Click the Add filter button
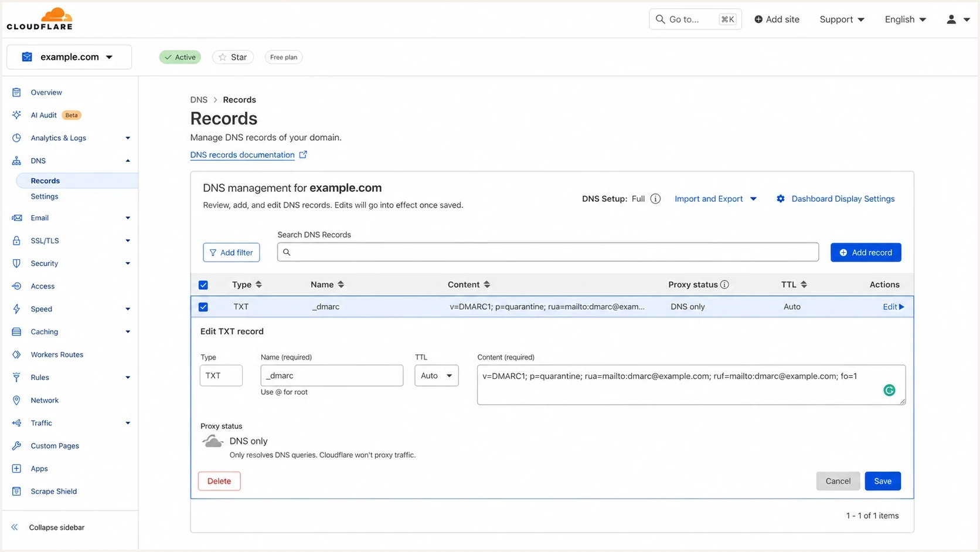This screenshot has height=552, width=980. [x=232, y=252]
